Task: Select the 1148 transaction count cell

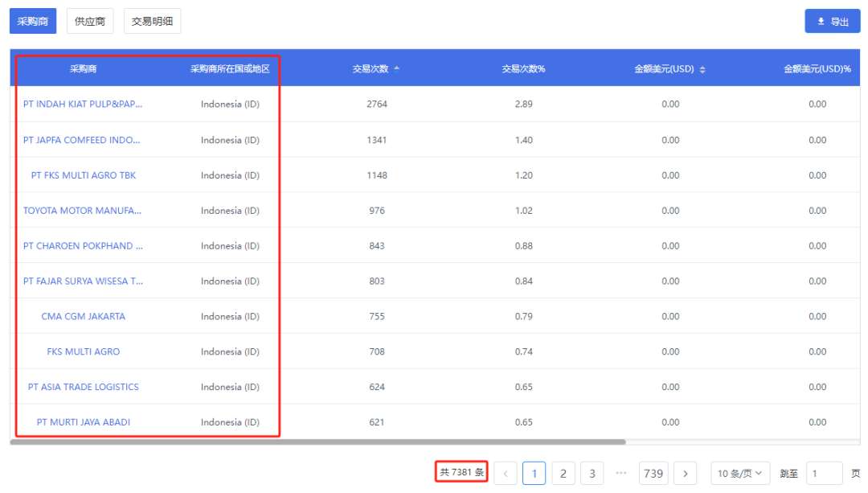Action: 377,175
